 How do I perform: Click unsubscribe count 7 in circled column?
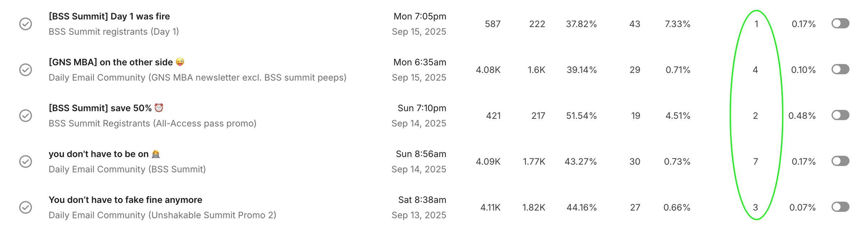[756, 162]
